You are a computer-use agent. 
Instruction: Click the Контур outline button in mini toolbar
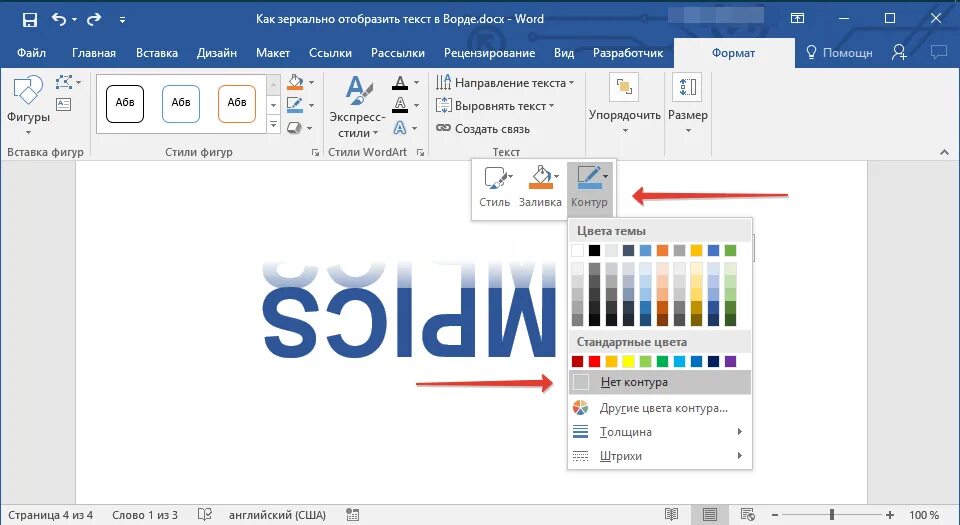click(x=590, y=187)
